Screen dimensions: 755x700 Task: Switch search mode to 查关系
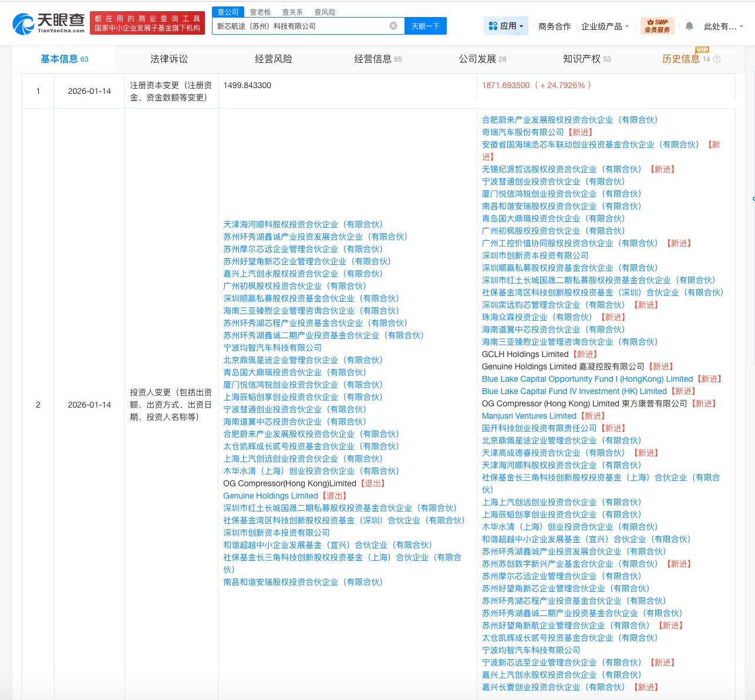(x=292, y=12)
